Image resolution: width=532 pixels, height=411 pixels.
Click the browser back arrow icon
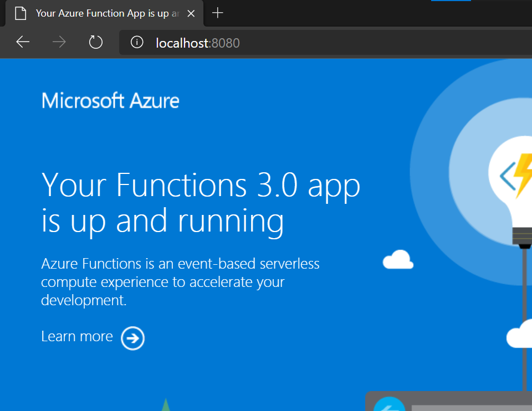coord(22,42)
